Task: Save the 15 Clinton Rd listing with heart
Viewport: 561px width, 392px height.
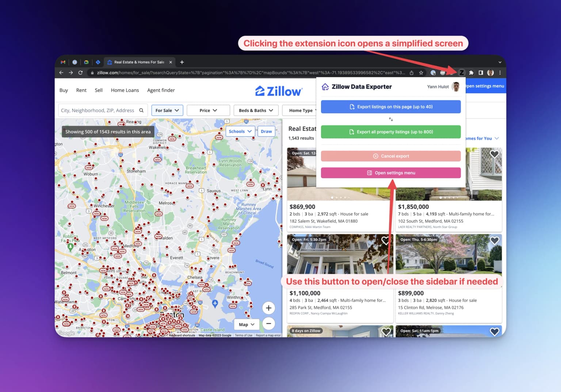Action: pos(495,240)
